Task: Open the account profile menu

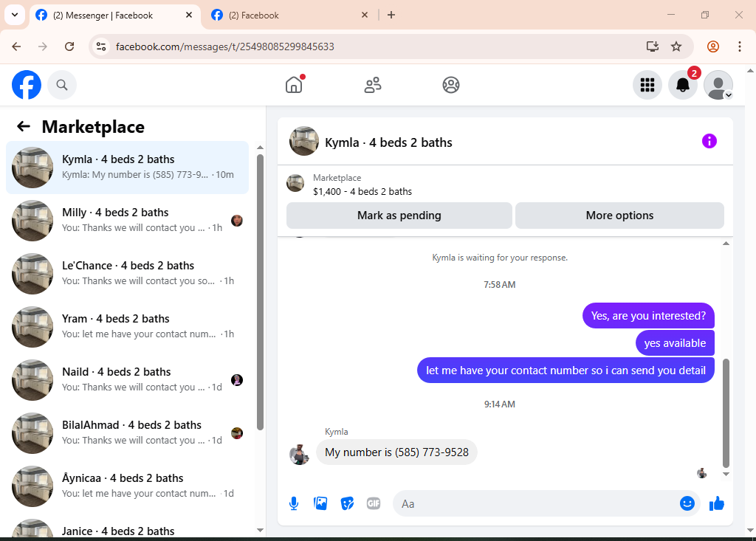Action: tap(718, 85)
